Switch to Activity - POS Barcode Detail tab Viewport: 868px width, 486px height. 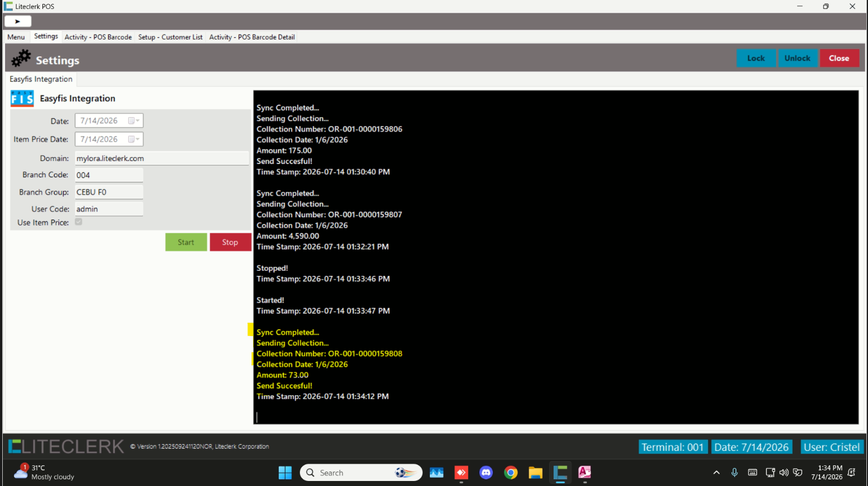coord(252,37)
